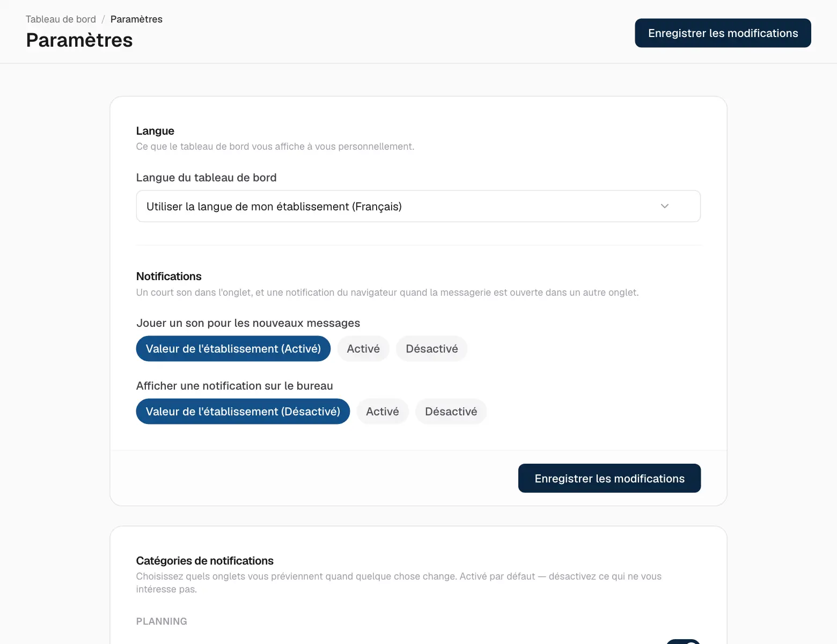
Task: Click the Paramètres page title
Action: tap(79, 40)
